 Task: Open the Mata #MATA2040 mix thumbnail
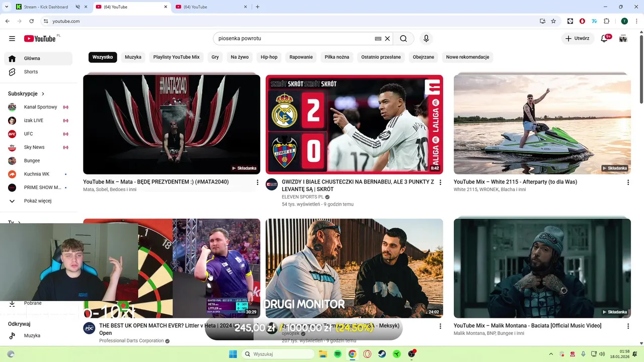click(x=172, y=124)
